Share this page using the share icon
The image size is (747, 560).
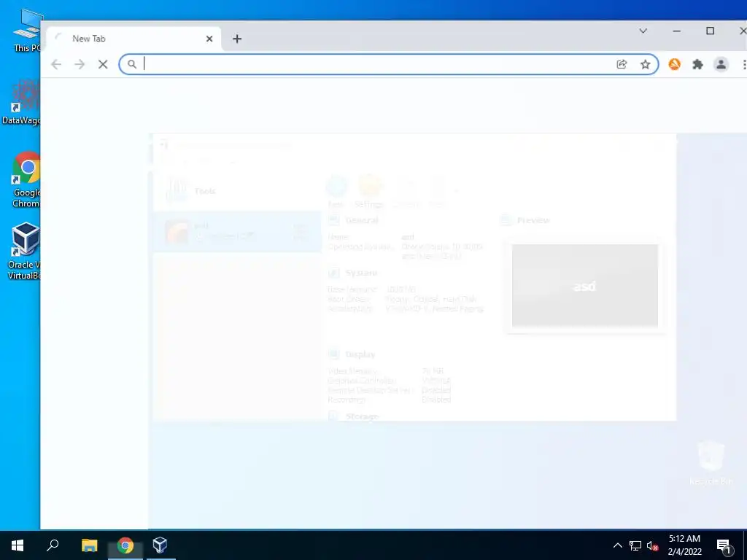coord(622,64)
